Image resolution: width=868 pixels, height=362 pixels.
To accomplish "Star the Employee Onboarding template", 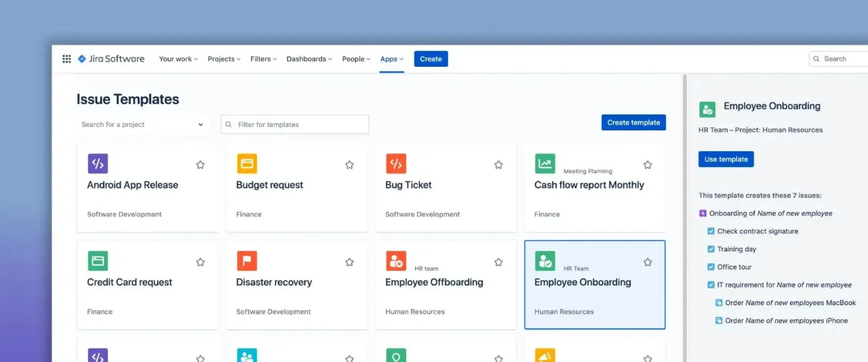I will 647,261.
